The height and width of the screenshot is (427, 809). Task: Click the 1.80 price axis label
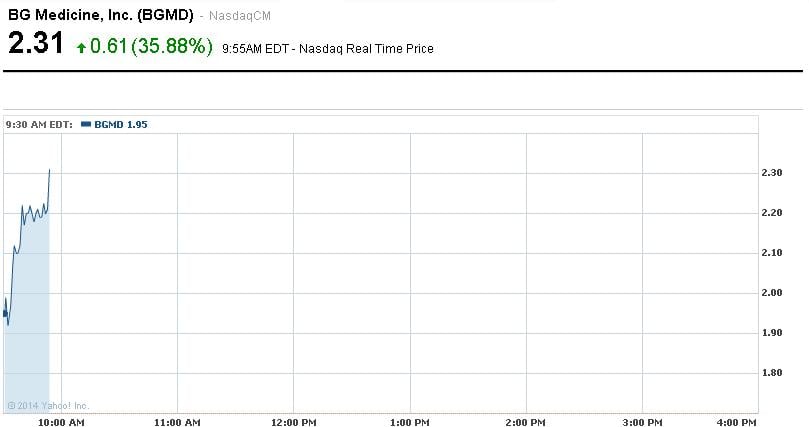click(x=774, y=373)
